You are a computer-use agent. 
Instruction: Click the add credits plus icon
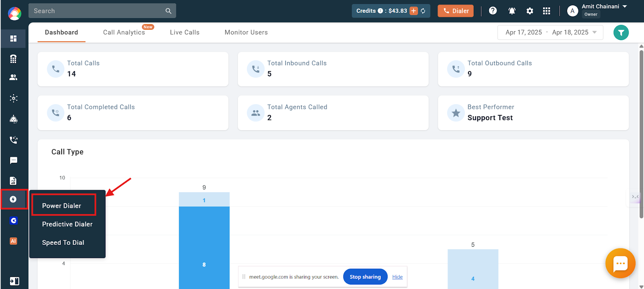(414, 11)
